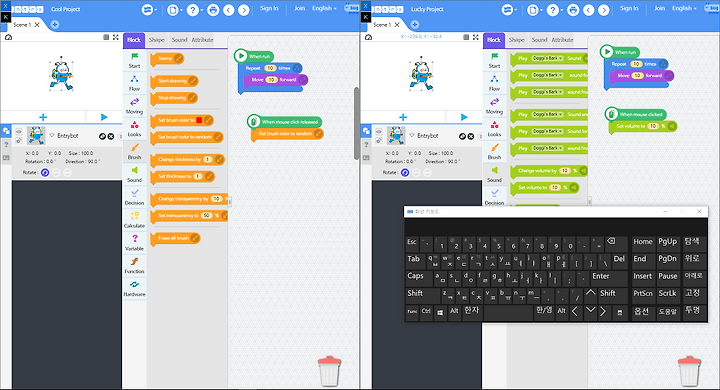
Task: Click Join in Cool Project
Action: (x=299, y=8)
